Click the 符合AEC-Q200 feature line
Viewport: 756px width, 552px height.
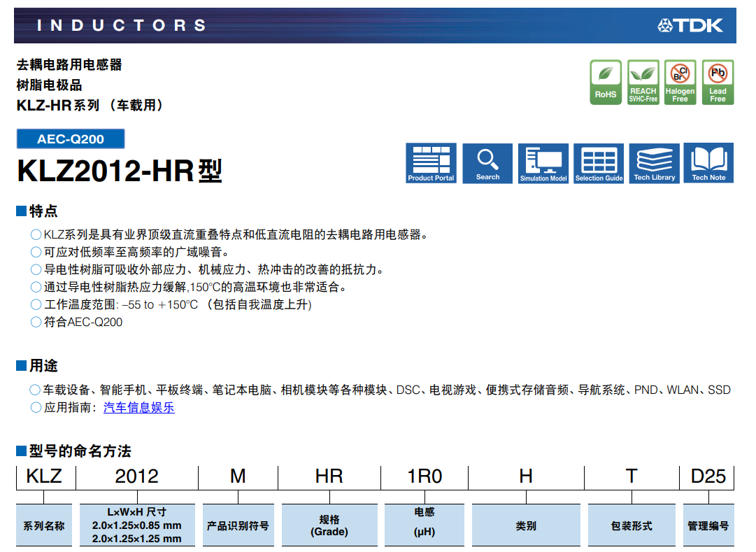click(77, 322)
